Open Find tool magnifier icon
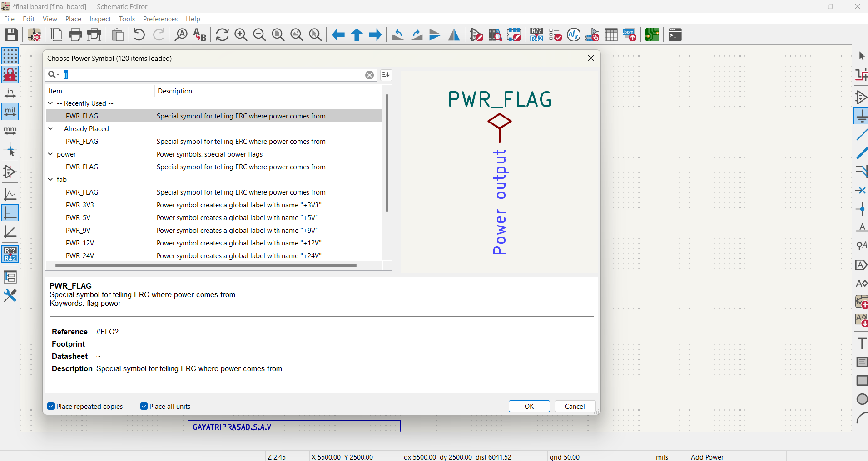The height and width of the screenshot is (461, 868). 181,34
